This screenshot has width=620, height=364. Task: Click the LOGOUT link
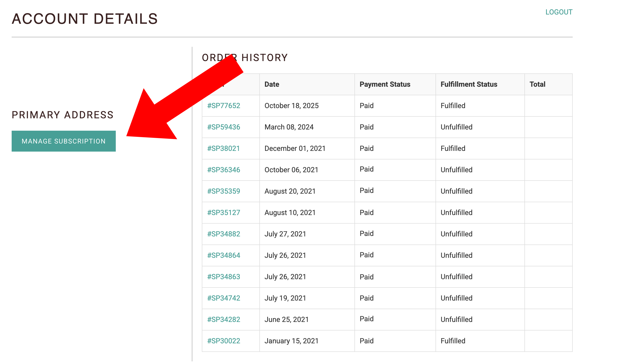point(558,12)
